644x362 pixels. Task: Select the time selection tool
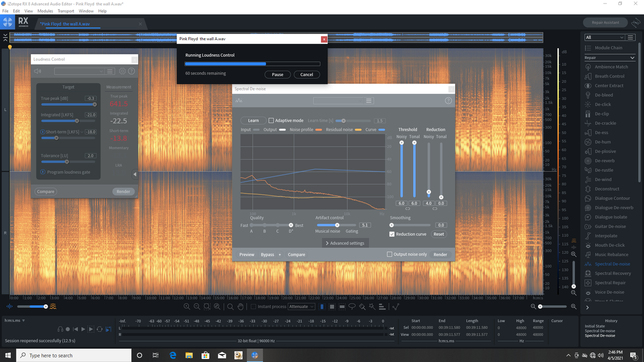(321, 307)
